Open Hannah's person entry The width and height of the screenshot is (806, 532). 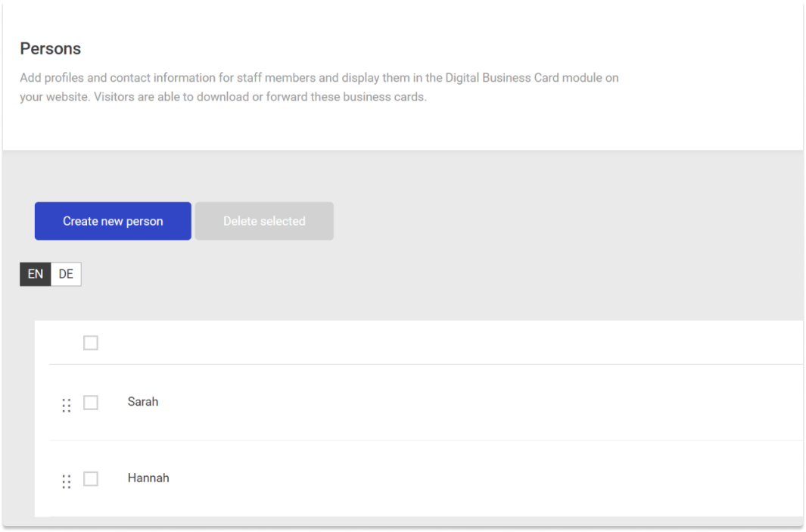[148, 478]
